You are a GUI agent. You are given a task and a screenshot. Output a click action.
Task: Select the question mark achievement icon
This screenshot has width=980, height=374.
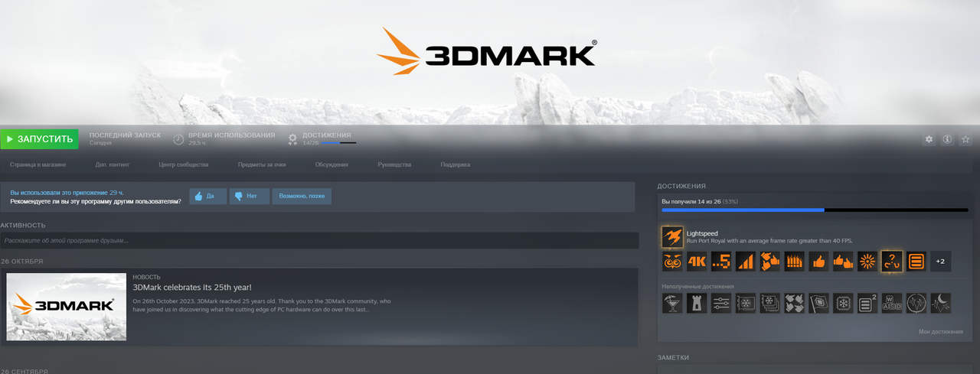[x=892, y=262]
